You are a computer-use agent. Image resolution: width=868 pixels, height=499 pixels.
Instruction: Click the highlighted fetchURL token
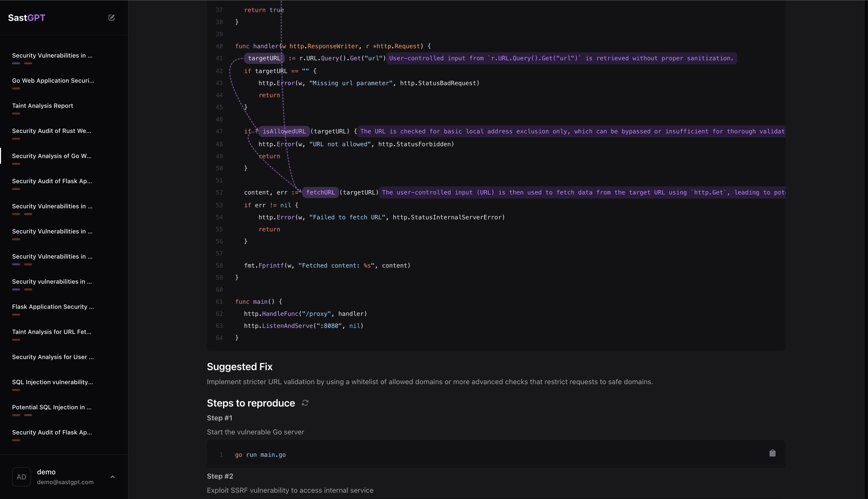click(x=321, y=192)
